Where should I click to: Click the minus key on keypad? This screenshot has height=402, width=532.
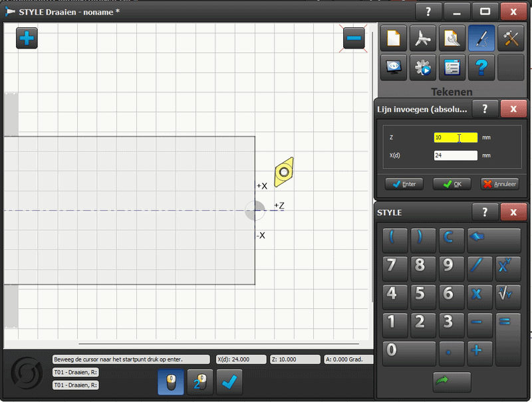click(479, 326)
